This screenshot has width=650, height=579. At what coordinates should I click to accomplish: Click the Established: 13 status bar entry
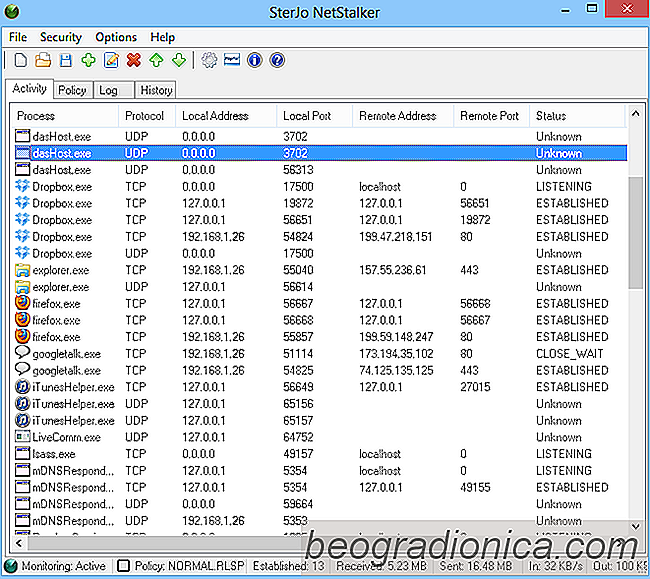289,566
